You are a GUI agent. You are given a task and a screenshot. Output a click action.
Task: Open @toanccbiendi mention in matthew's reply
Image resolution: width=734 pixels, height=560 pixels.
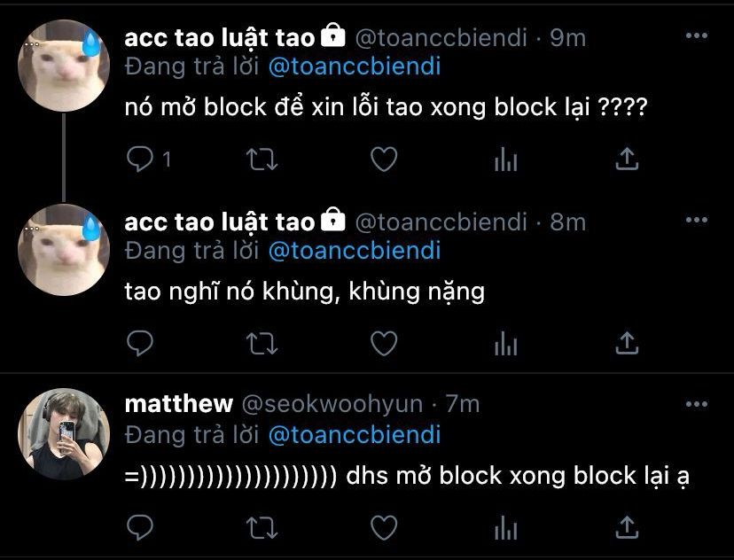tap(355, 434)
